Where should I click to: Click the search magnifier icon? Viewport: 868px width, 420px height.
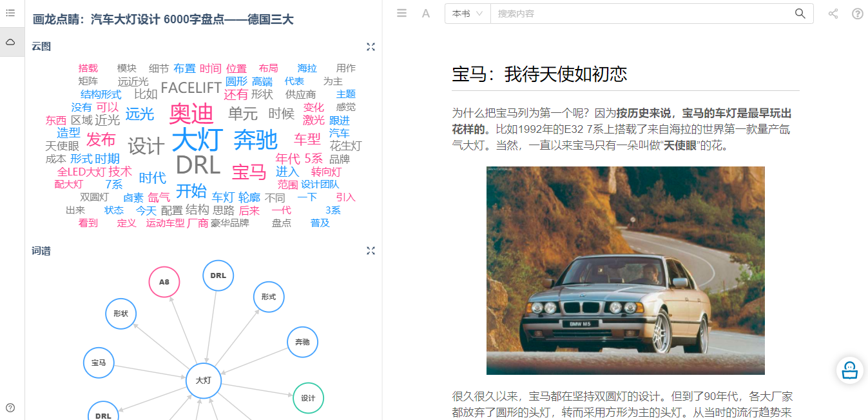click(x=800, y=14)
